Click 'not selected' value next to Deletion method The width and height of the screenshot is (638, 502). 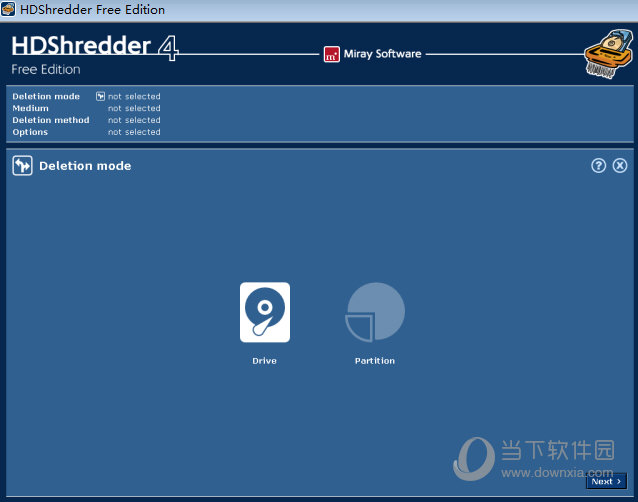134,120
